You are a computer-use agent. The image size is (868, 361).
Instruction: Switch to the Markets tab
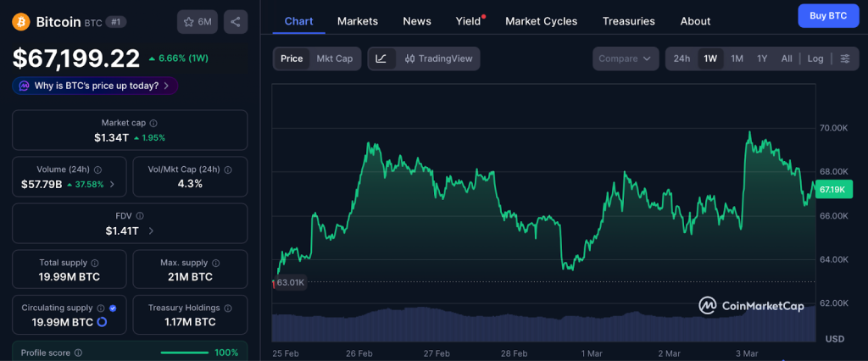tap(358, 21)
